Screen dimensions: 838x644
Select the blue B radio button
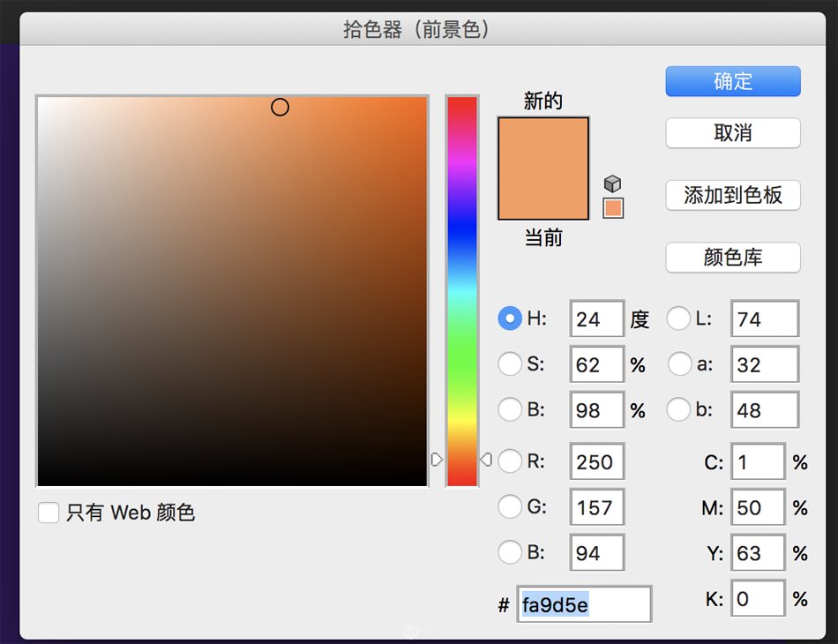point(510,552)
